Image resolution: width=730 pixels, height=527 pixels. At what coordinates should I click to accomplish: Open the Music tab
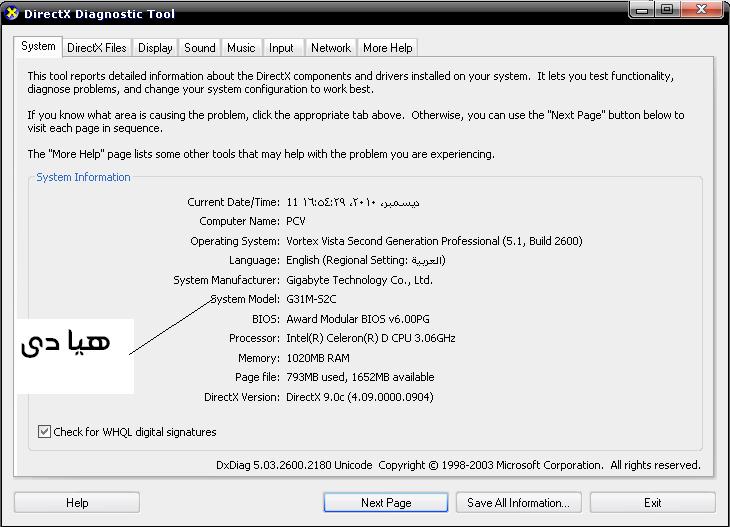241,48
